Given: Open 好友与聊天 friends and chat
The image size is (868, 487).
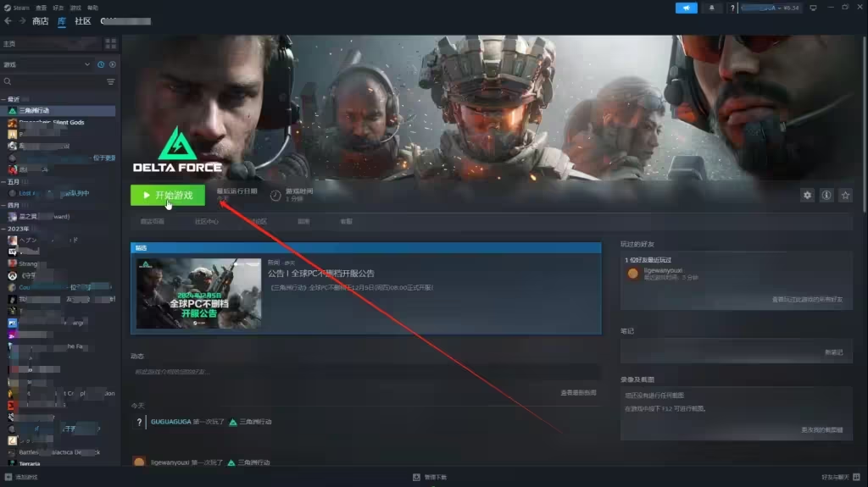Looking at the screenshot, I should 840,477.
